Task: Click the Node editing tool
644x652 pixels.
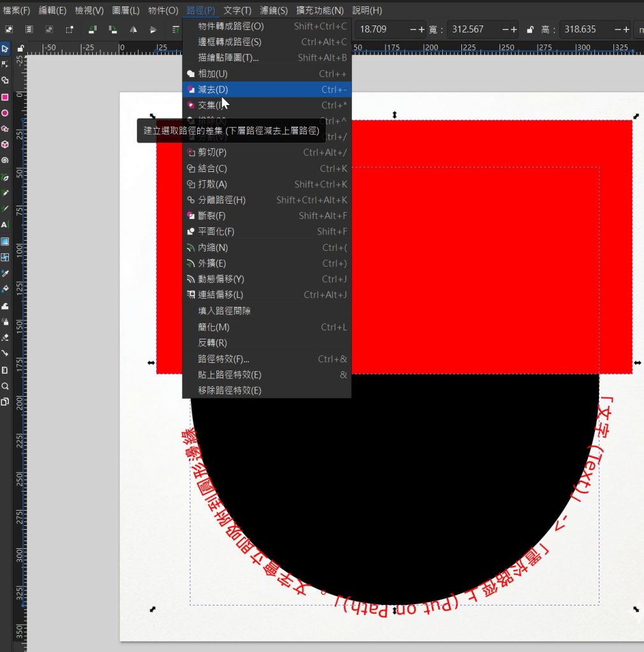Action: click(5, 64)
